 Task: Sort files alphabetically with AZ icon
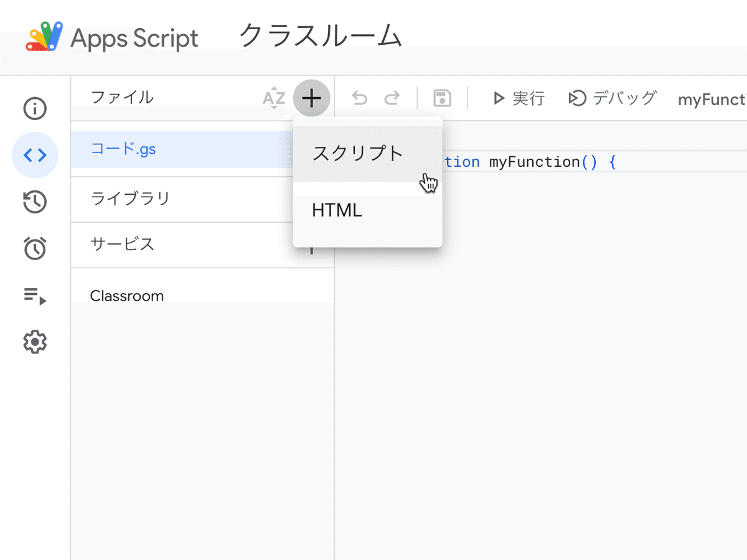[274, 98]
